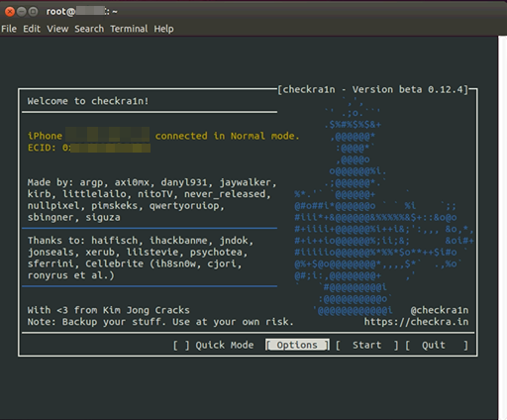Click the https://checkra.in link
Image resolution: width=507 pixels, height=420 pixels.
[416, 322]
